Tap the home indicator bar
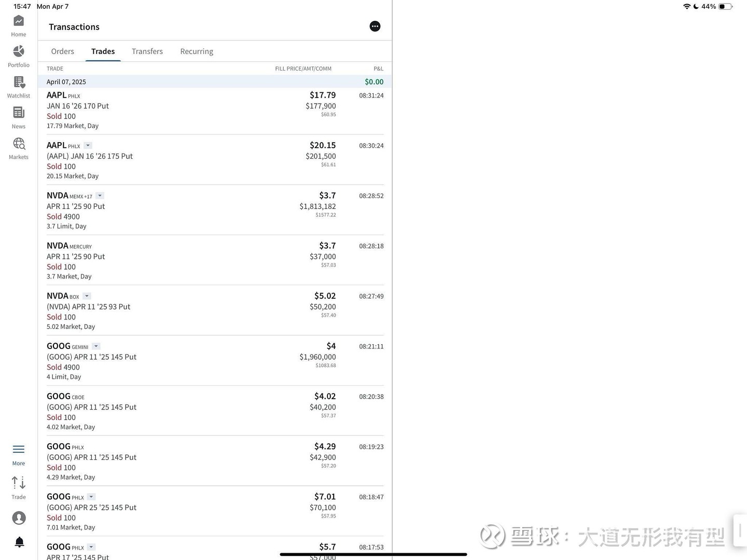This screenshot has height=560, width=747. (x=374, y=554)
